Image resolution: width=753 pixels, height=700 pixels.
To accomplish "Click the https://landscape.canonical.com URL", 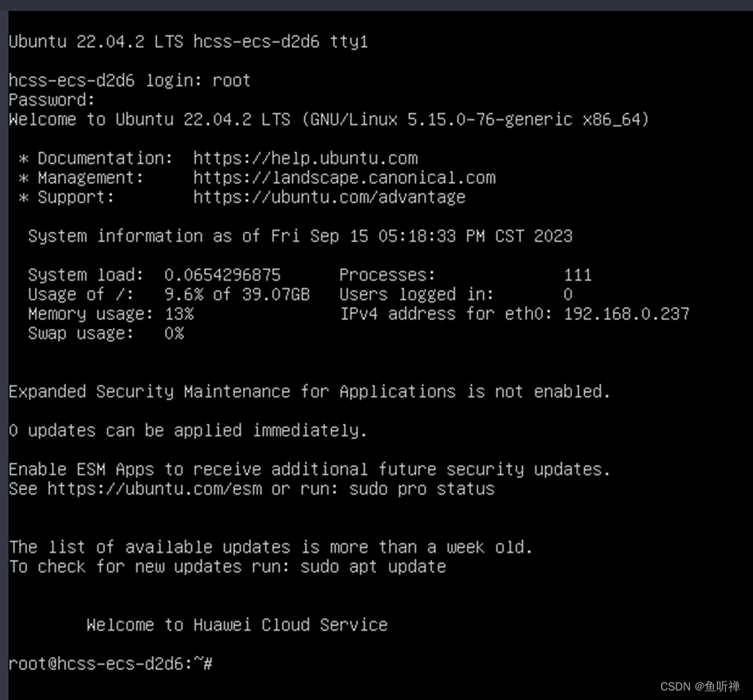I will pos(344,178).
